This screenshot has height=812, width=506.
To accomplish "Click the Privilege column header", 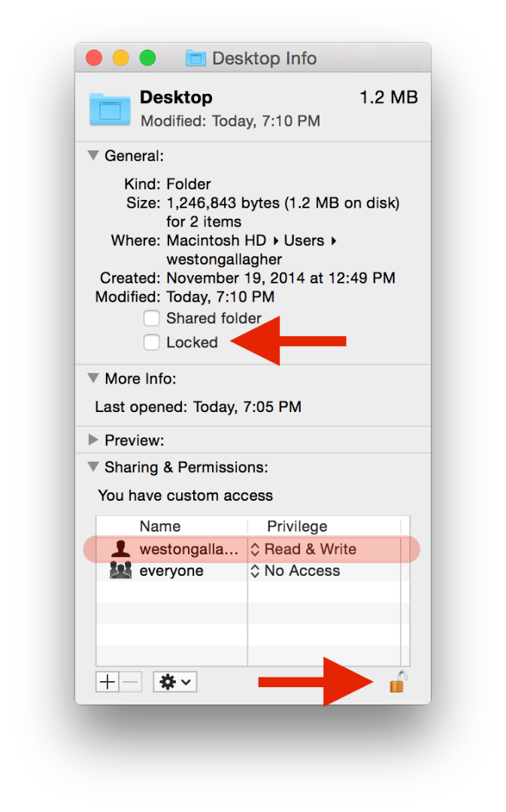I will pos(297,526).
